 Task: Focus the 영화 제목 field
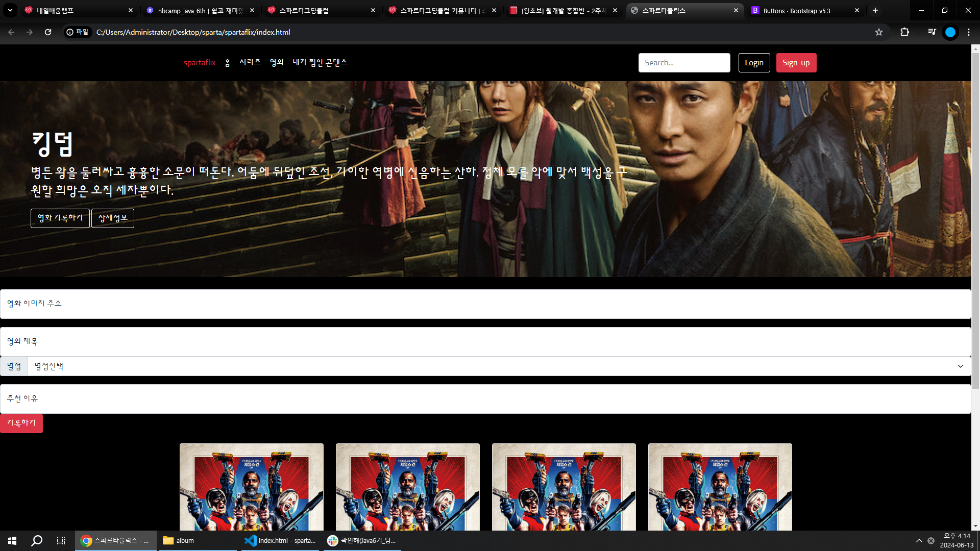point(485,342)
